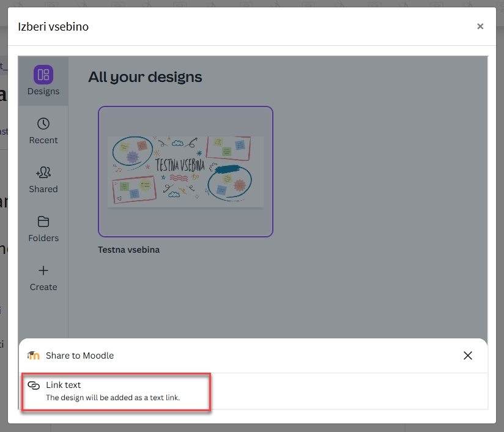Click the text link description line
Screen dimensions: 504x432
tap(113, 398)
